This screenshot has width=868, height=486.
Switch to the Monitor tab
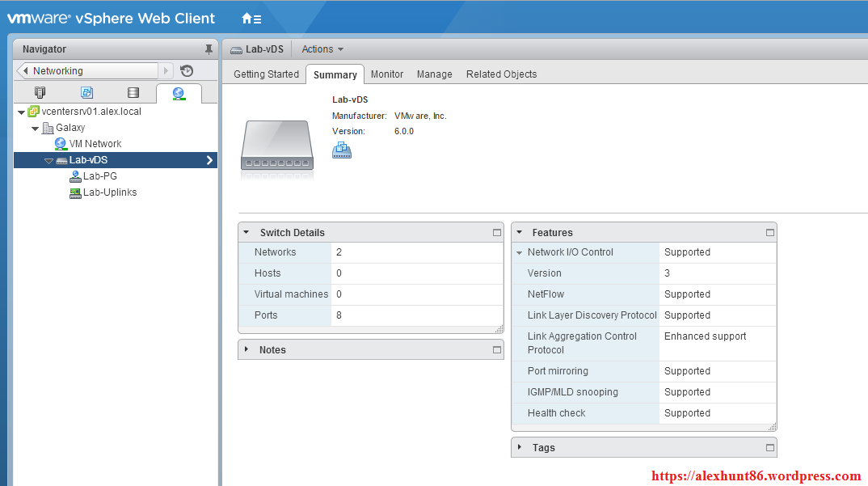pos(386,74)
